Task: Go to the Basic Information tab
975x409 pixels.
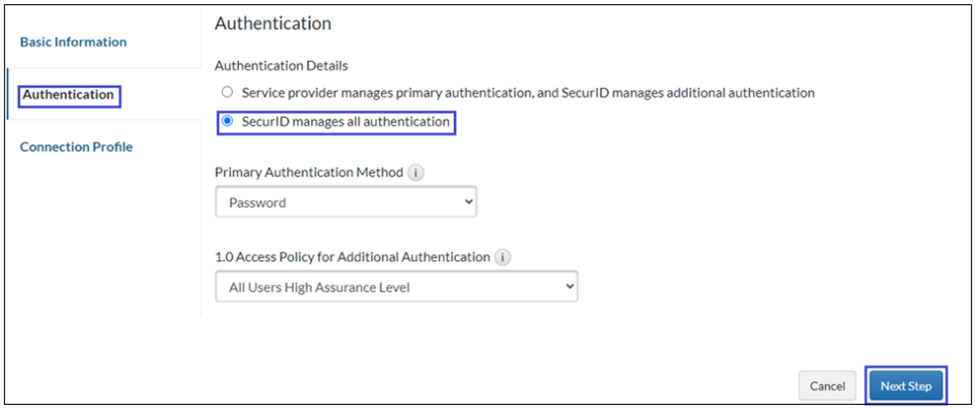Action: point(73,42)
